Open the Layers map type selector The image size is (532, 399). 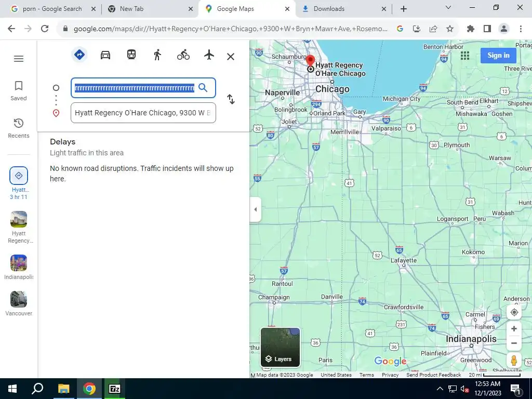[280, 348]
